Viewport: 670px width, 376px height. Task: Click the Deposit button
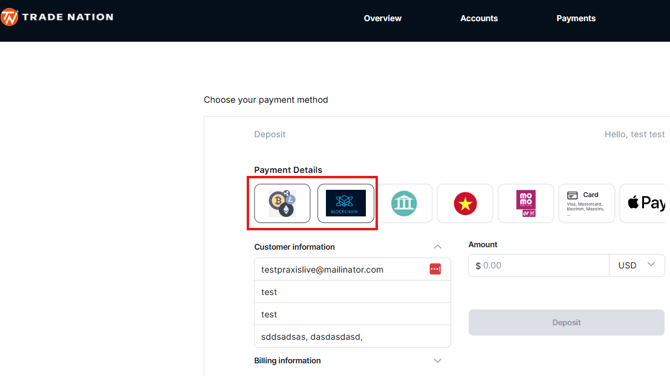(x=566, y=323)
